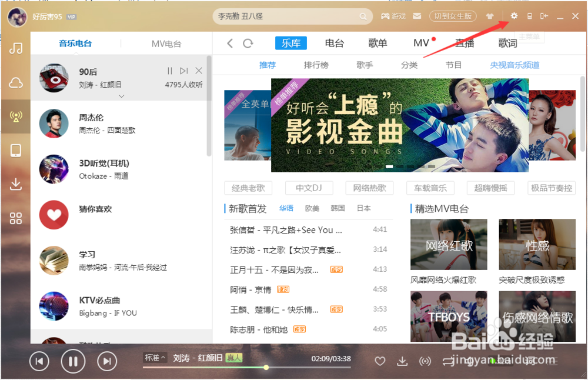This screenshot has height=380, width=588.
Task: Open 央视音乐频道 link
Action: point(515,65)
